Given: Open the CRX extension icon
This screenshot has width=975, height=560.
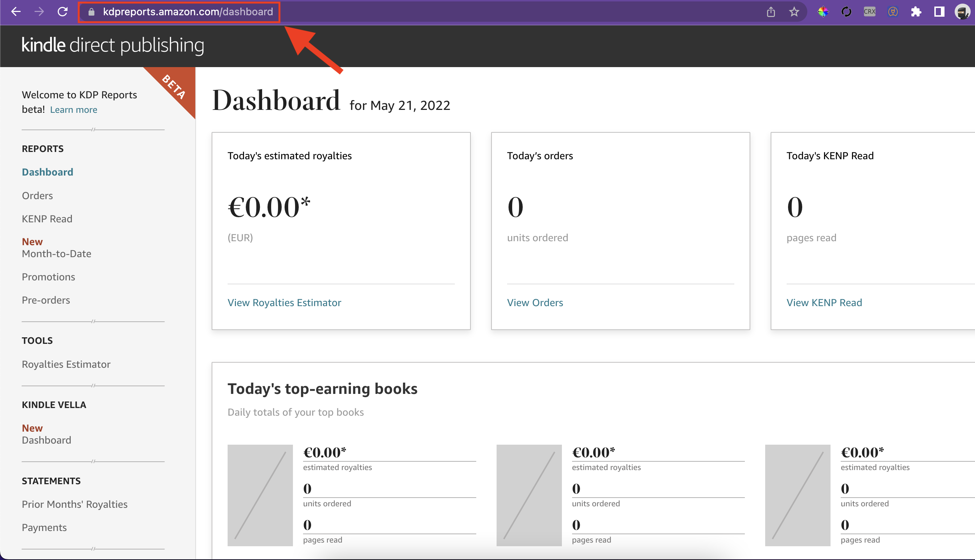Looking at the screenshot, I should pos(869,12).
